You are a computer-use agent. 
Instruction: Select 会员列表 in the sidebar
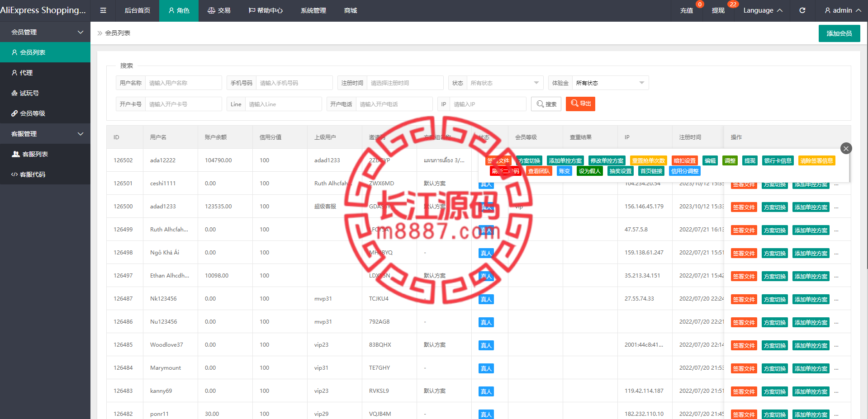(45, 52)
